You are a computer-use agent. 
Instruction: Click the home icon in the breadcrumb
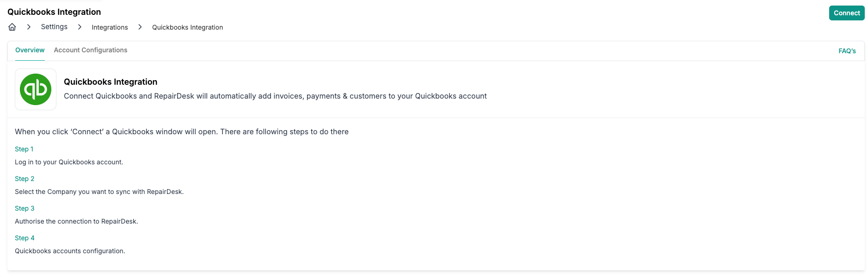(x=12, y=27)
